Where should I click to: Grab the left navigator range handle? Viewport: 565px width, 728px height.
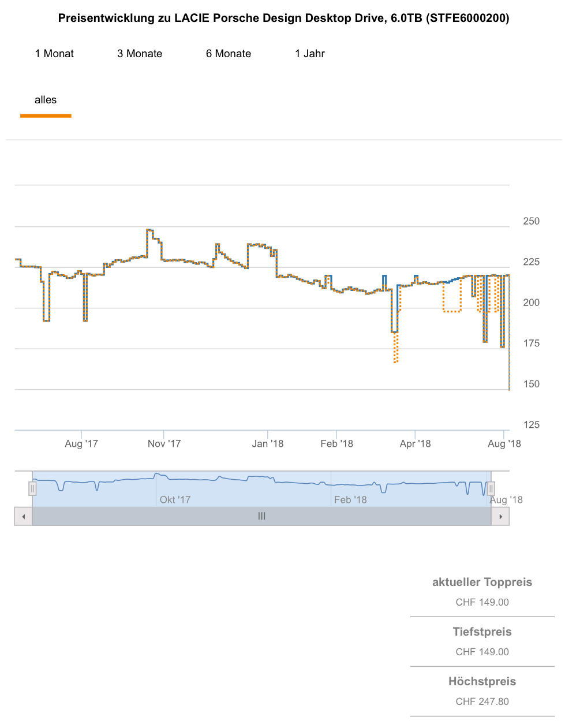[x=32, y=489]
